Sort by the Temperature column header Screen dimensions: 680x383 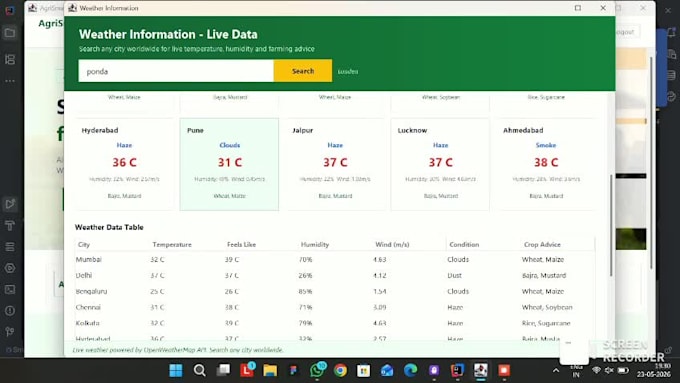coord(186,244)
